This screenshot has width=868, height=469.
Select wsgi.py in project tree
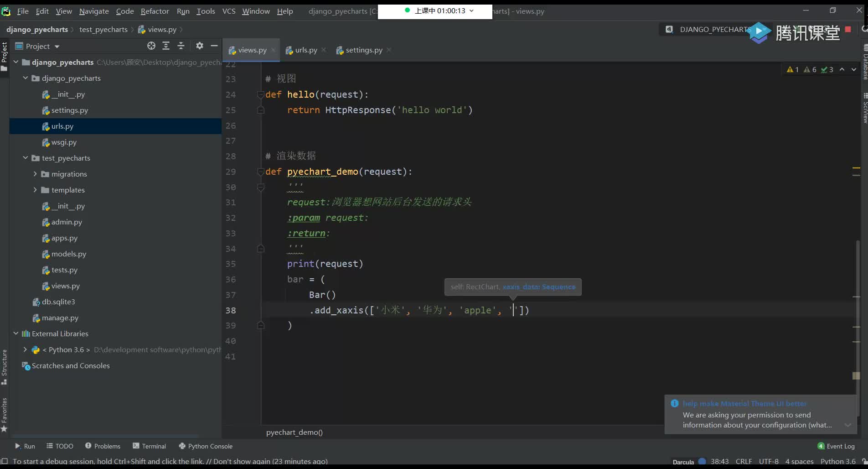[x=64, y=142]
